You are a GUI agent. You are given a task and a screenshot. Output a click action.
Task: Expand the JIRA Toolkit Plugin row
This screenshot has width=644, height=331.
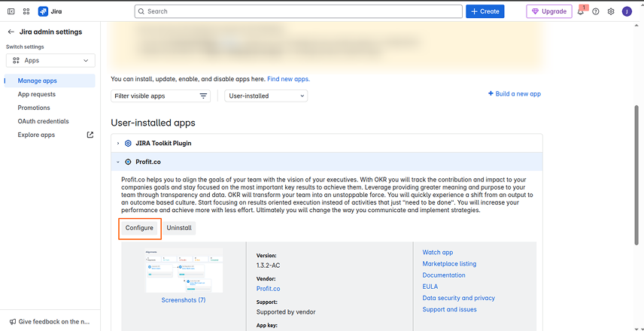click(118, 144)
